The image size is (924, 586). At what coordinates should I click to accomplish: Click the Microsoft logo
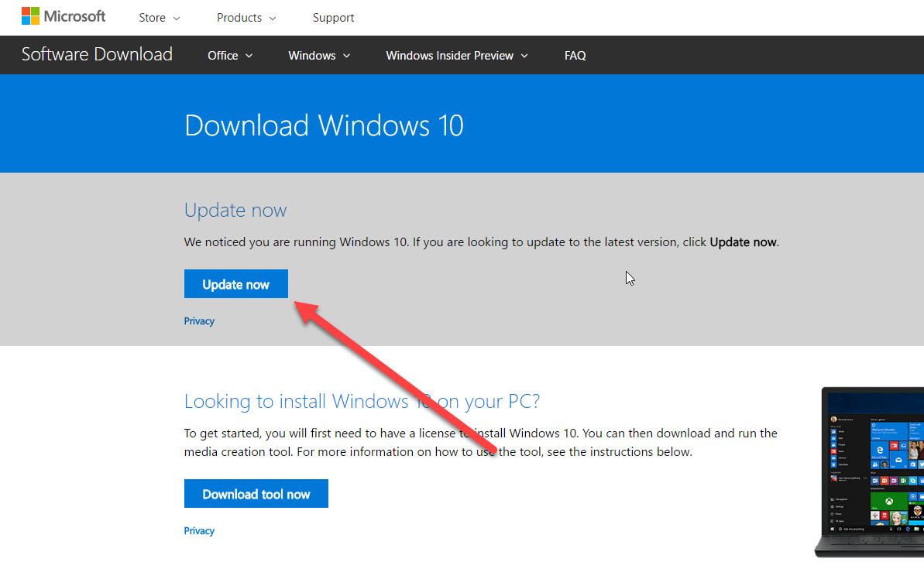(x=64, y=16)
